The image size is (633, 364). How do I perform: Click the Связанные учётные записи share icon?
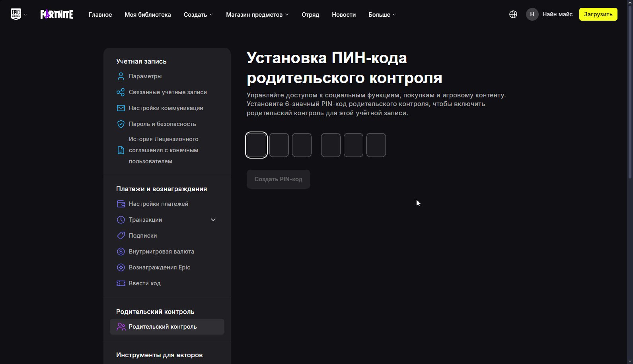(x=121, y=92)
